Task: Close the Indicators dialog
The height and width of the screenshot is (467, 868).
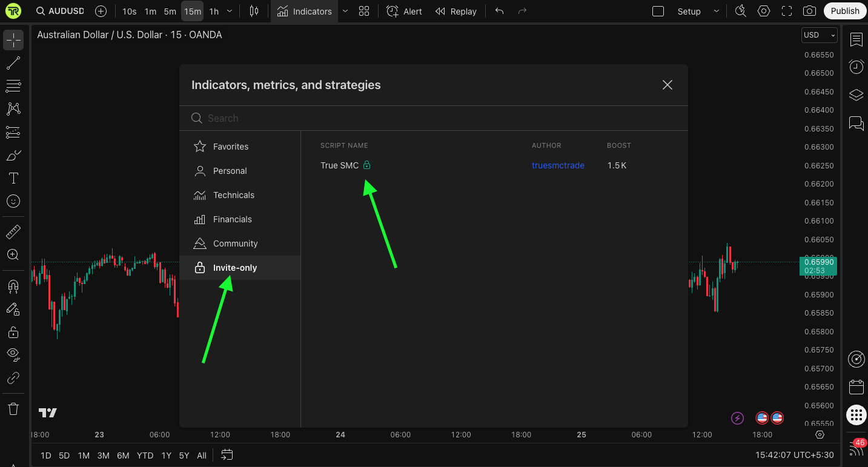Action: (x=668, y=85)
